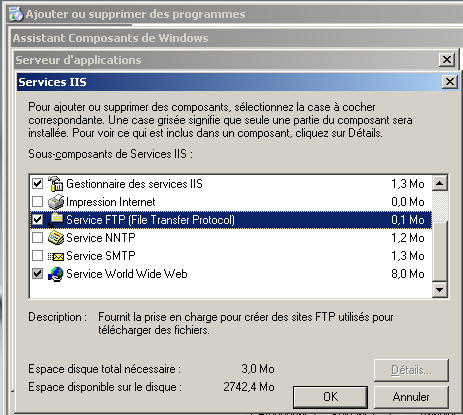The height and width of the screenshot is (415, 463).
Task: Confirm with the OK button
Action: (x=330, y=397)
